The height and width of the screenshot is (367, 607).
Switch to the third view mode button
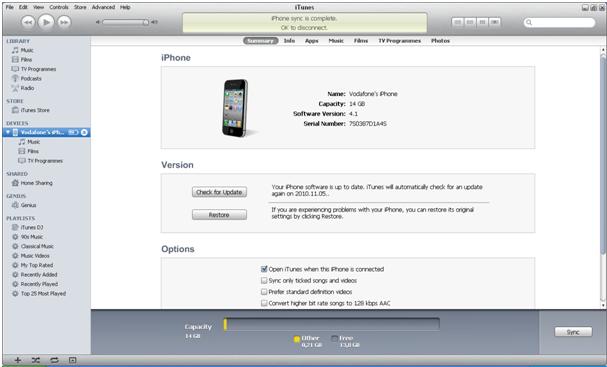pyautogui.click(x=482, y=22)
